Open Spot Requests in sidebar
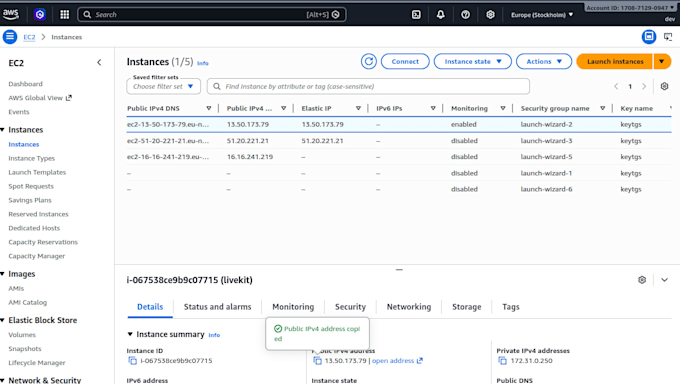 31,186
